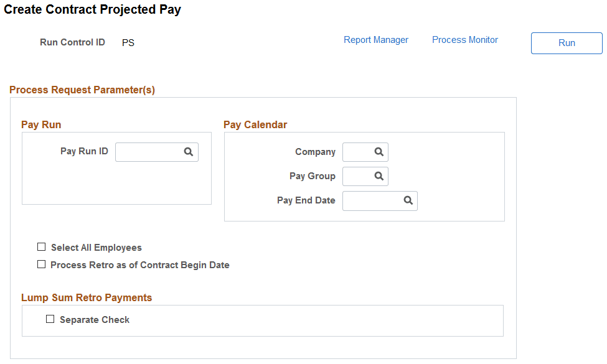Enable Select All Employees
Viewport: 607px width, 364px height.
pos(41,247)
